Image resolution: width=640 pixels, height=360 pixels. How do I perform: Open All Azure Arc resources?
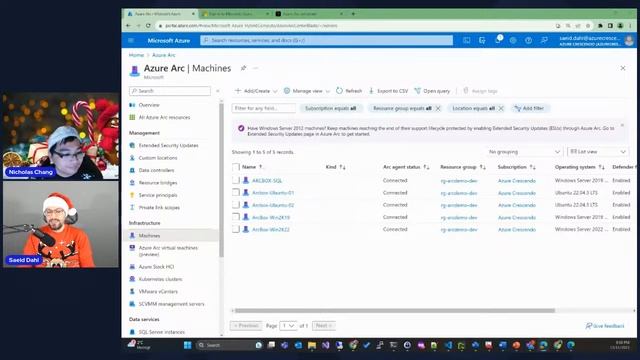pos(164,117)
